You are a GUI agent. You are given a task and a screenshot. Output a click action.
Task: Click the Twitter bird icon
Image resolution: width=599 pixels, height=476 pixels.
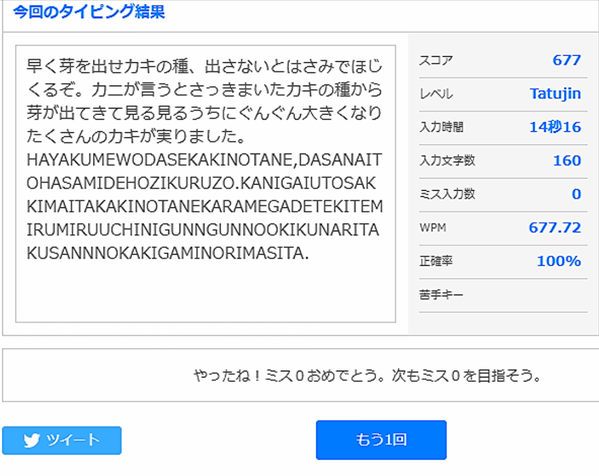[31, 440]
